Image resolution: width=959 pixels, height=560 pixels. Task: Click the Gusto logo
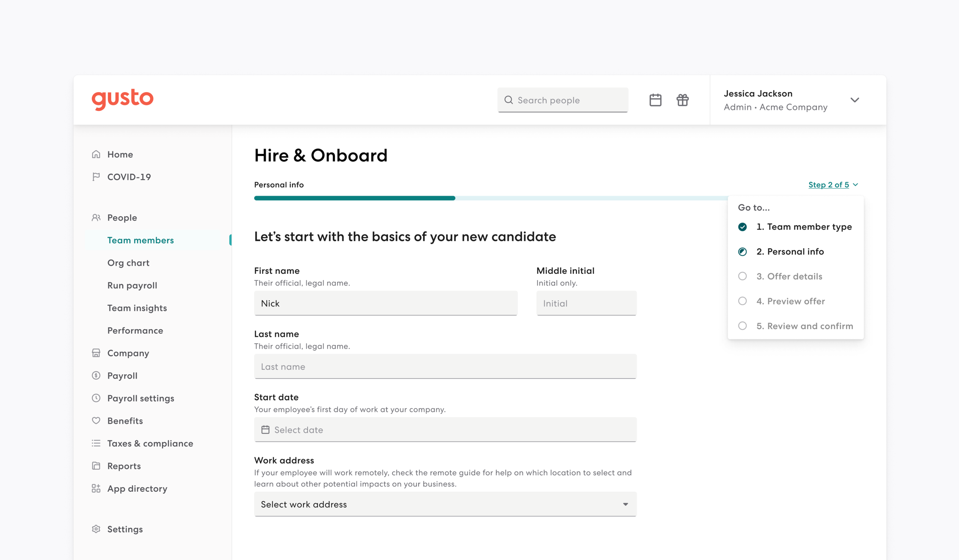122,99
